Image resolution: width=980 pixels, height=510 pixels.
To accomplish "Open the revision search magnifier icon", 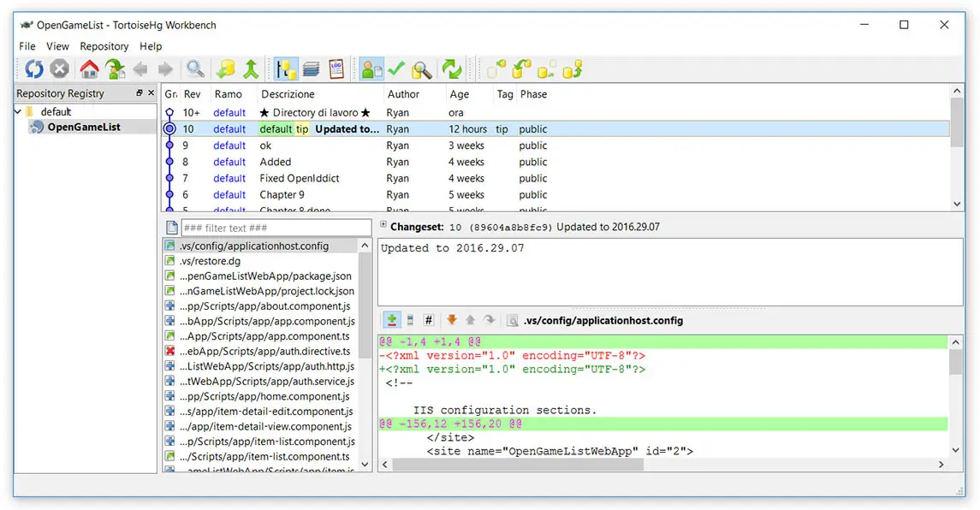I will click(x=196, y=69).
